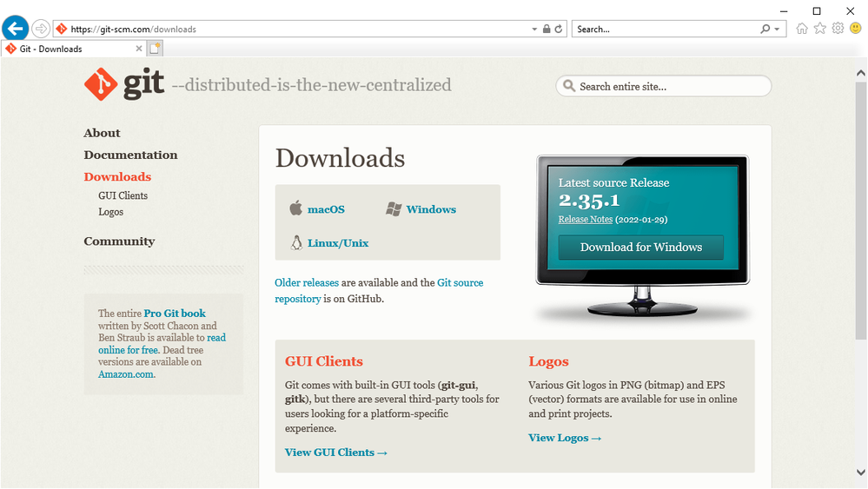Open the 'Pro Git book' link

tap(175, 313)
